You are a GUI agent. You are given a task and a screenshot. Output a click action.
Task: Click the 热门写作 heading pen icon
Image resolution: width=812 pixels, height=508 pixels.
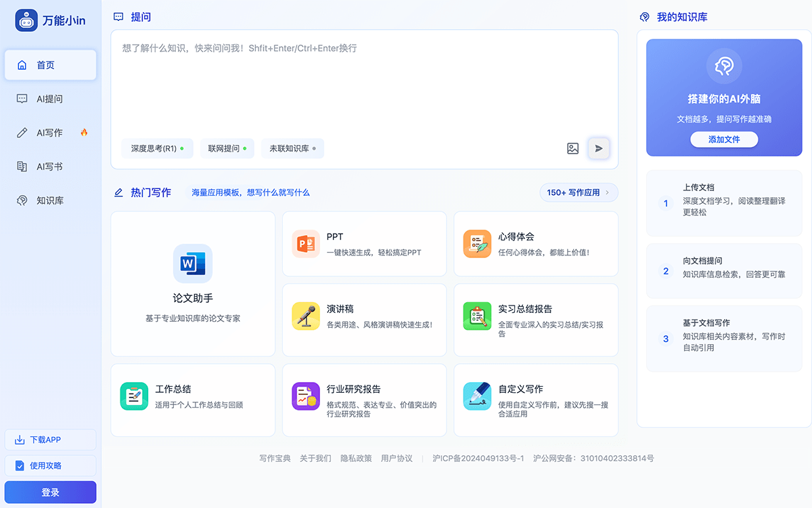118,192
